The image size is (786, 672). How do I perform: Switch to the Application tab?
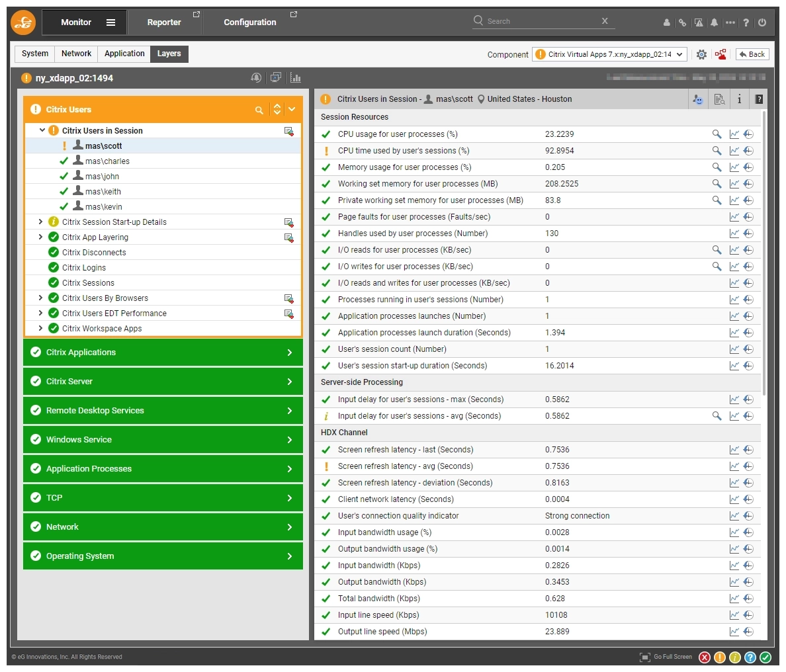(x=124, y=54)
